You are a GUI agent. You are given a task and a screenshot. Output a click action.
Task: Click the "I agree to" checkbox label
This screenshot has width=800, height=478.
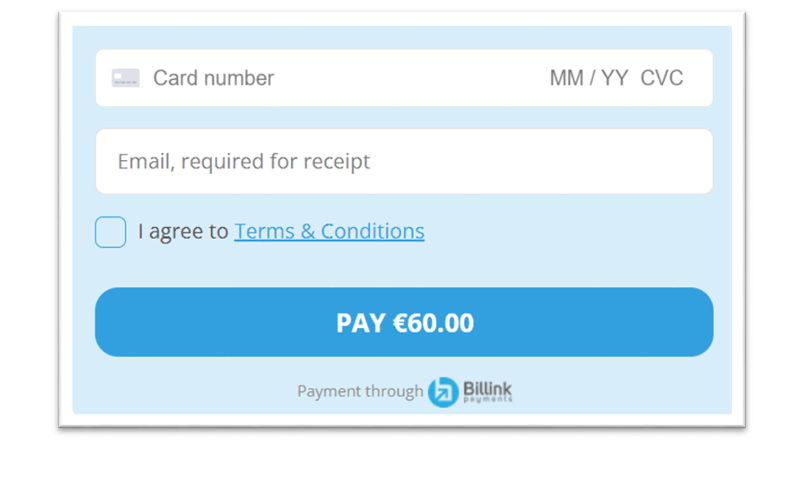(183, 232)
